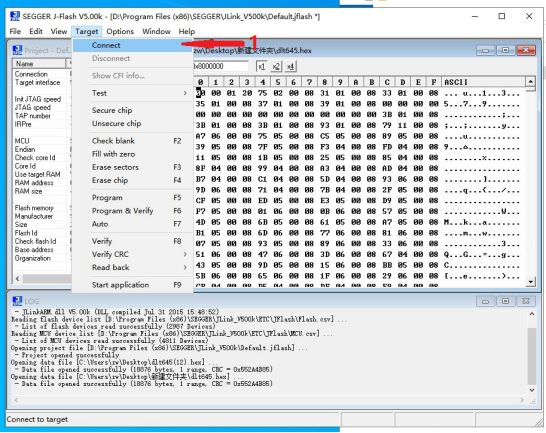Click first hex byte in data view
The image size is (546, 433).
[x=200, y=93]
